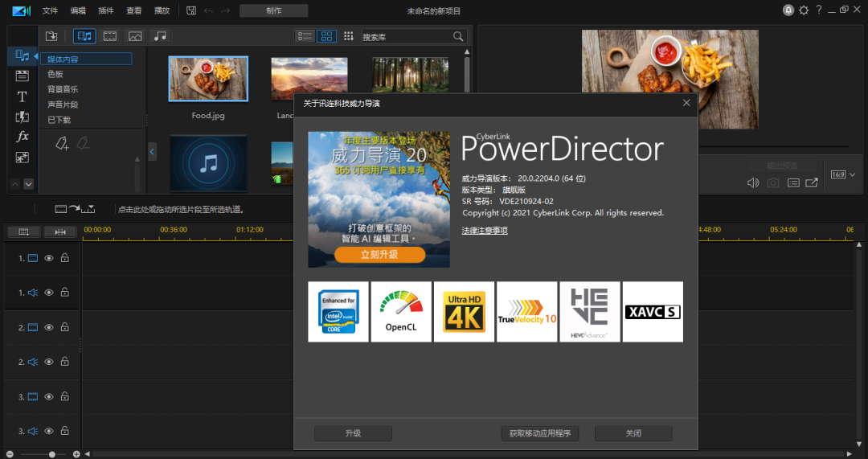Open the library menu grid icon
Image resolution: width=868 pixels, height=459 pixels.
[348, 36]
